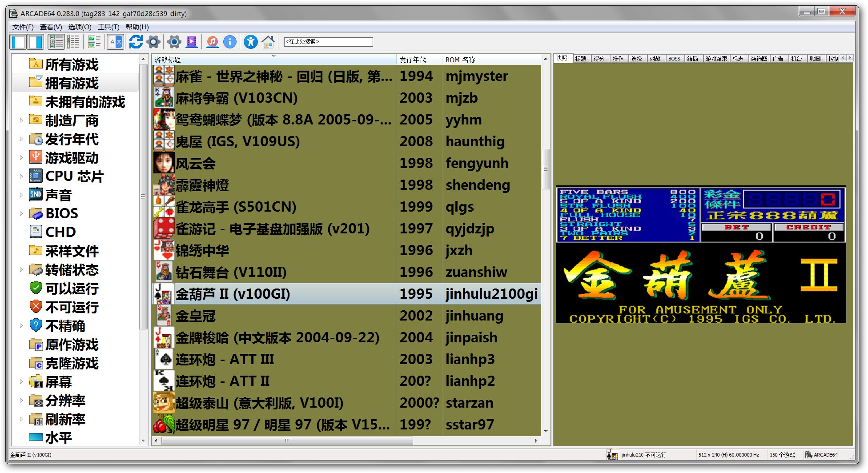Image resolution: width=868 pixels, height=473 pixels.
Task: Switch to the BOSS tab
Action: 674,59
